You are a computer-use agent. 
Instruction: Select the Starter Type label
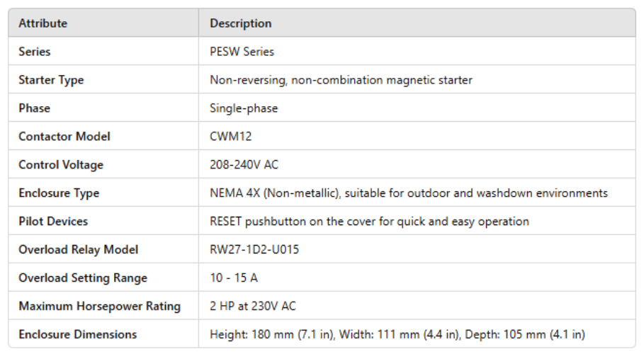[x=51, y=80]
